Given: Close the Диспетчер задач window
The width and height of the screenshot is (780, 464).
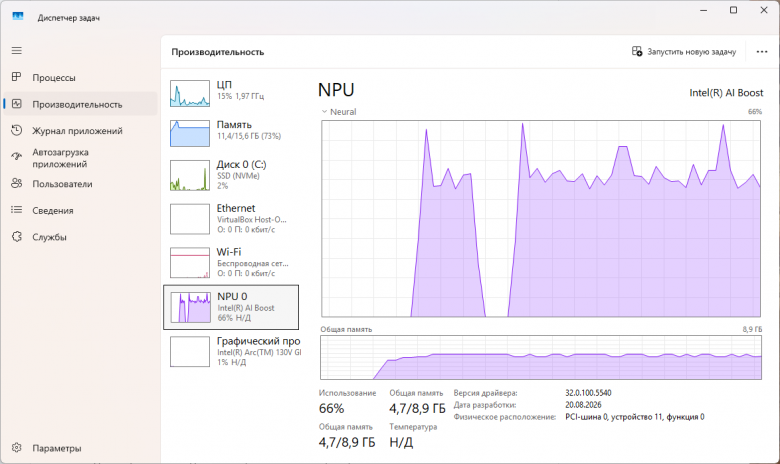Looking at the screenshot, I should pos(764,10).
